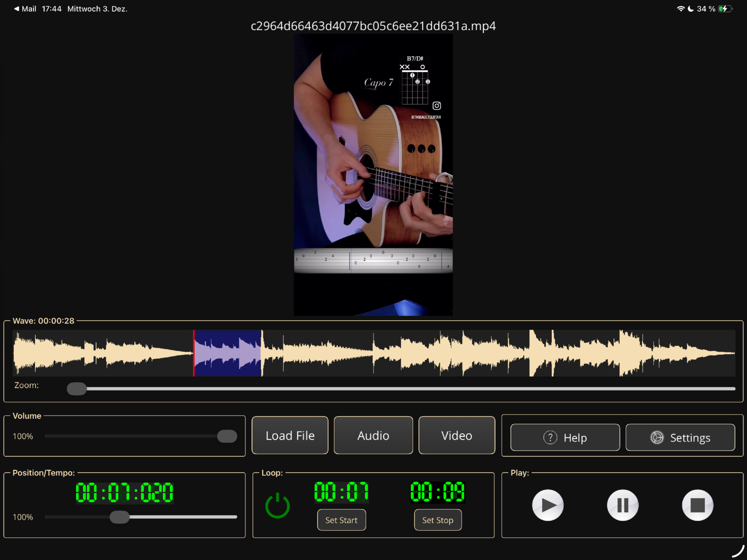The image size is (747, 560).
Task: Go back to Mail via status bar
Action: point(25,9)
